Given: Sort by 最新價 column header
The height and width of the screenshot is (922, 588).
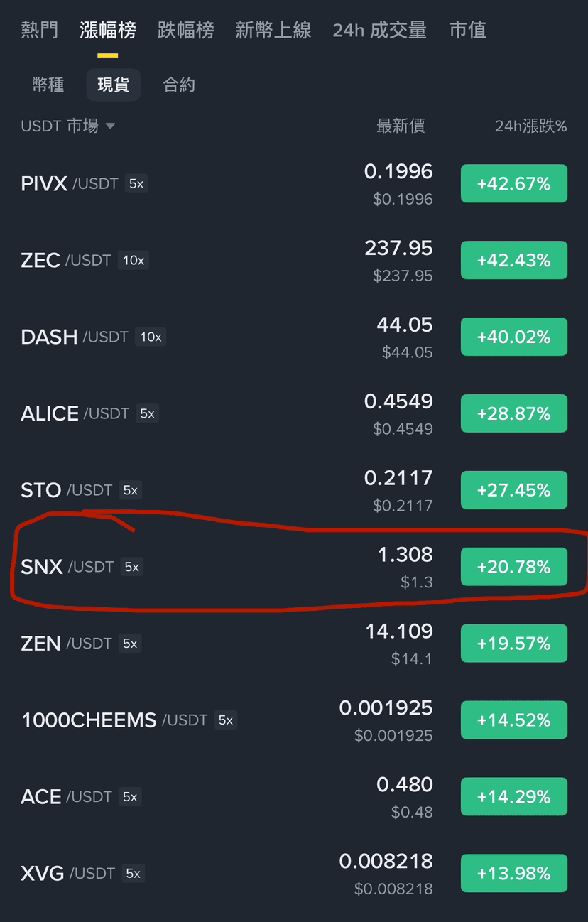Looking at the screenshot, I should [401, 126].
